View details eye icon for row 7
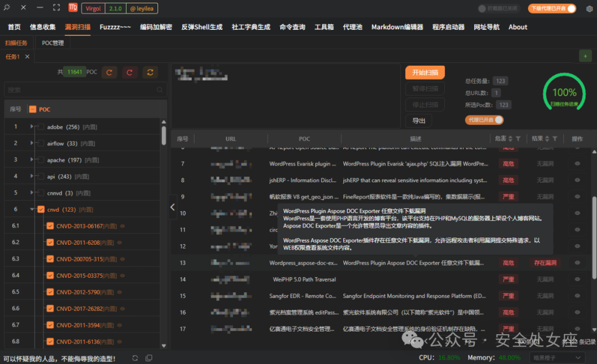Image resolution: width=597 pixels, height=364 pixels. click(577, 163)
